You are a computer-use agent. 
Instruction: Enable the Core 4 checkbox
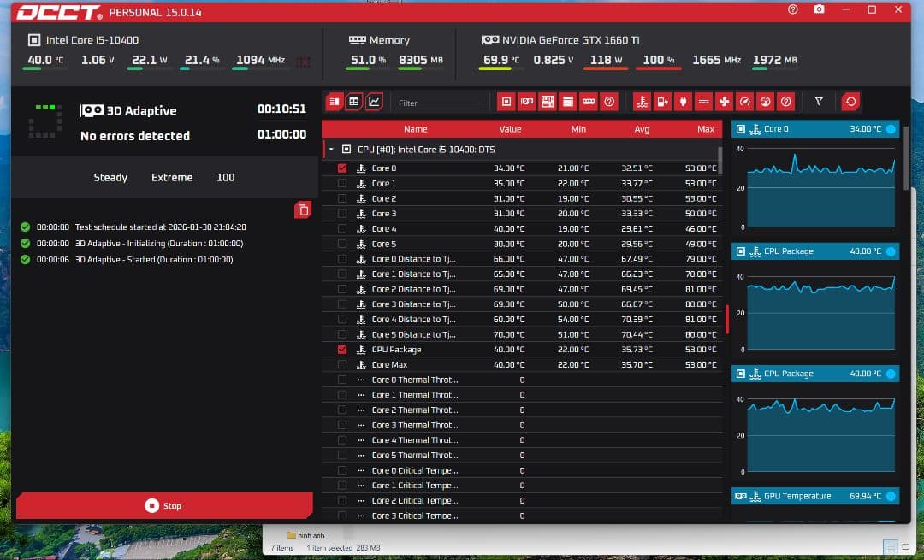pyautogui.click(x=342, y=229)
